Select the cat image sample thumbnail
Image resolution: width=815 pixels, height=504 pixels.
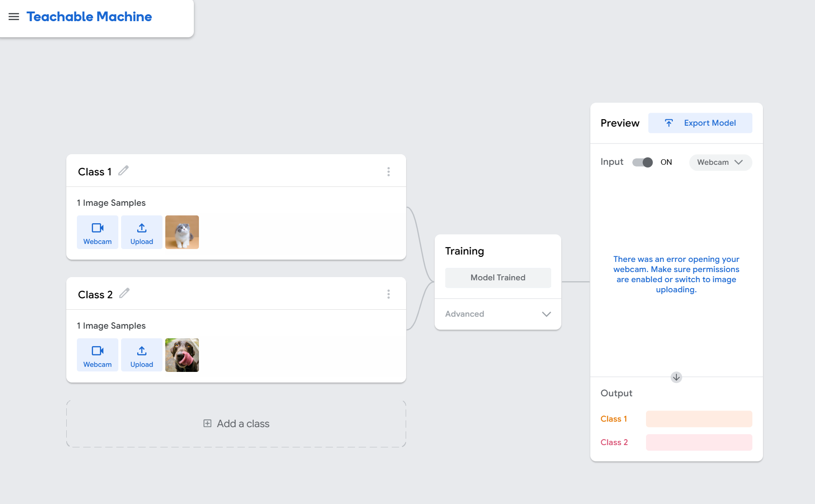coord(182,232)
